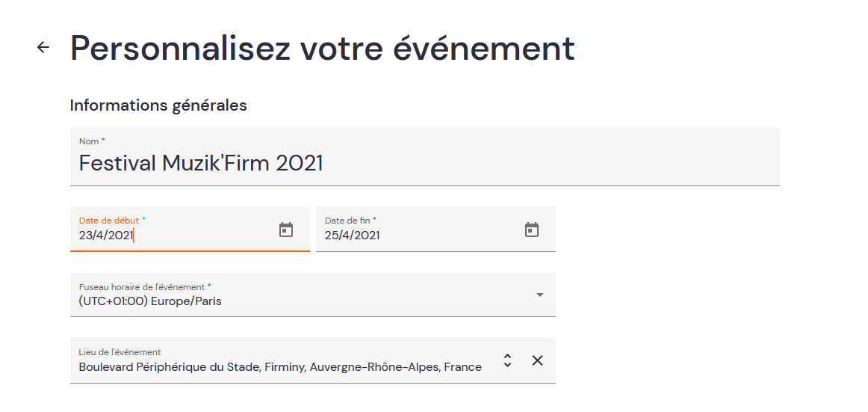Open the calendar picker for Date de début
The width and height of the screenshot is (868, 412).
[285, 230]
